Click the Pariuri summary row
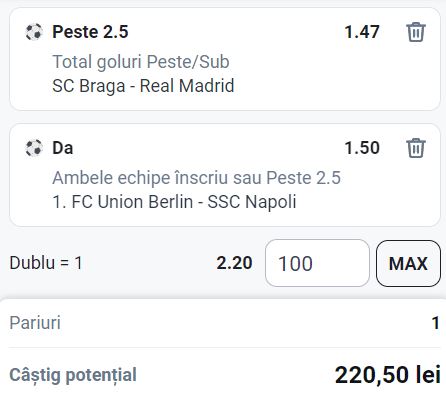Screen dimensions: 446x397 pos(224,323)
